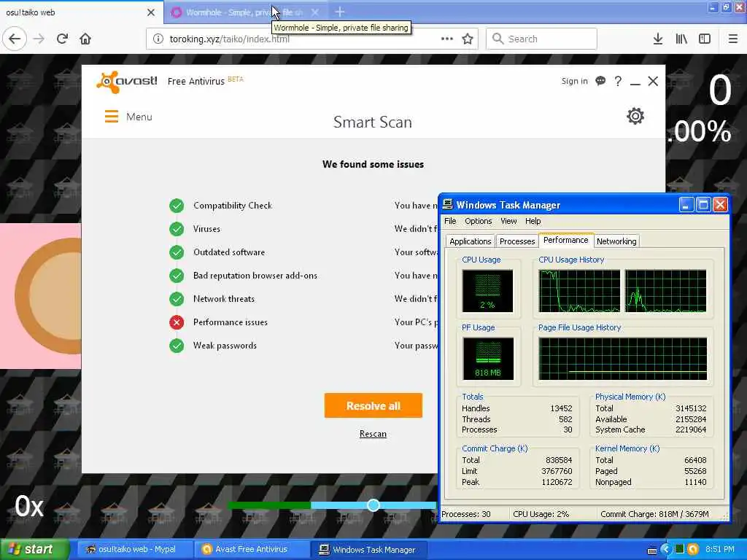
Task: Click the song progress slider knob
Action: pos(373,505)
